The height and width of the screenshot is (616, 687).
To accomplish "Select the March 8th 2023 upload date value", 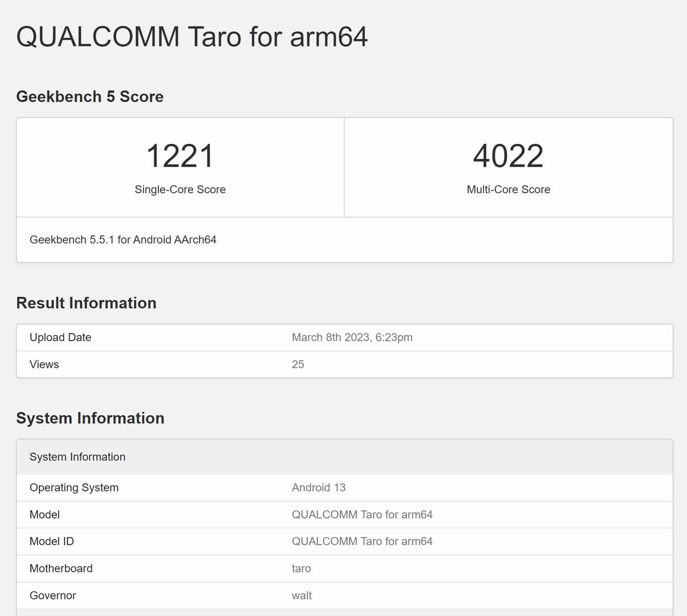I will 352,338.
